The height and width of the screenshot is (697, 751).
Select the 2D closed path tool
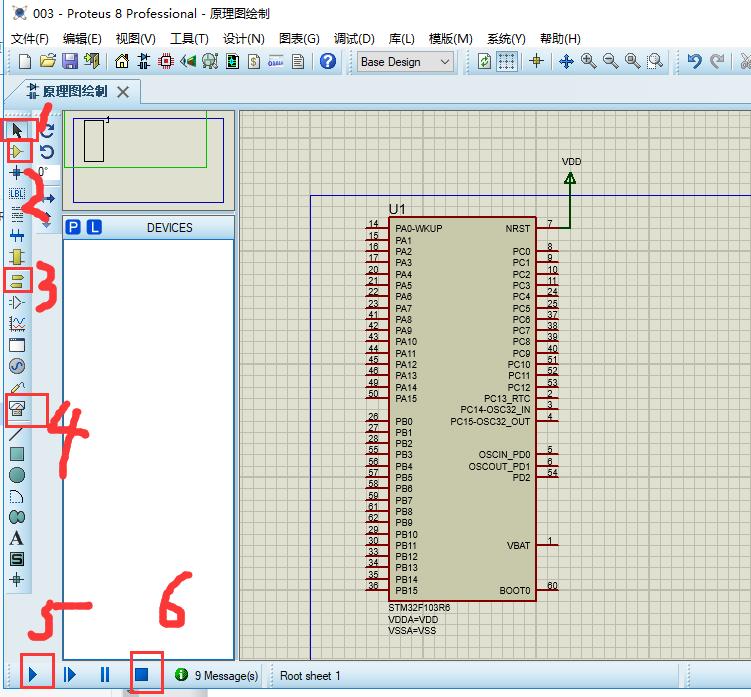click(x=17, y=517)
